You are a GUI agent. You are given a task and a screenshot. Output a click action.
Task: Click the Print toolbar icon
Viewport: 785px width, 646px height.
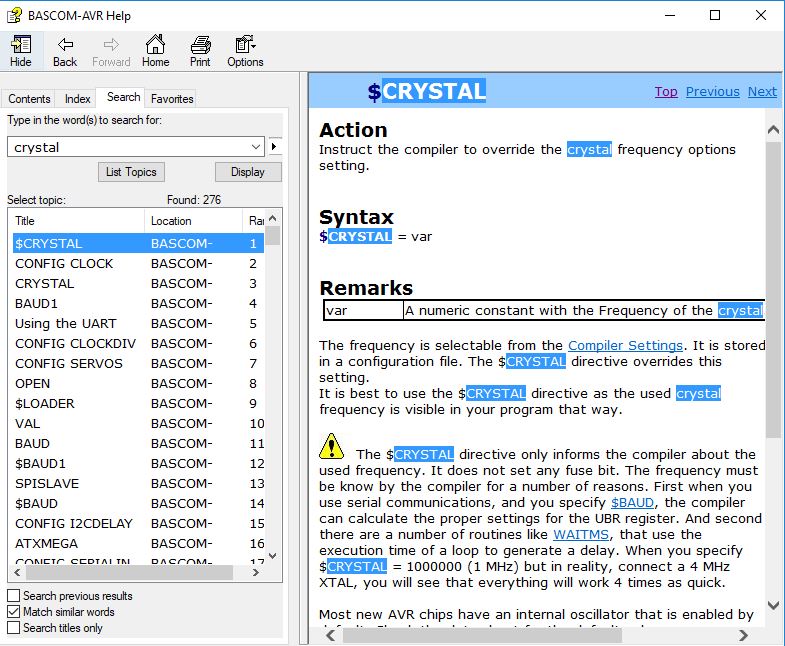pos(200,51)
